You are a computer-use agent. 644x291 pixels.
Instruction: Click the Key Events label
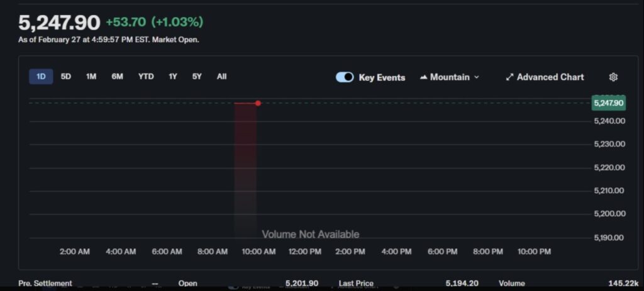[382, 78]
